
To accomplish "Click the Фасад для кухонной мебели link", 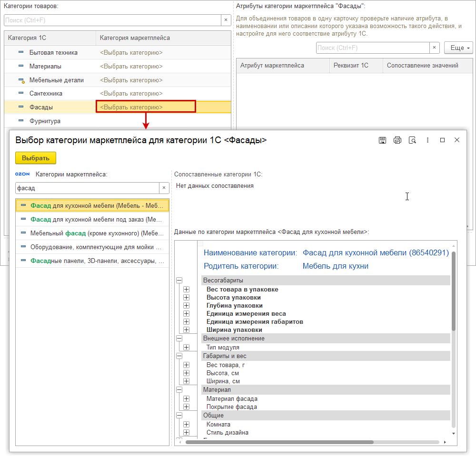I will (376, 253).
